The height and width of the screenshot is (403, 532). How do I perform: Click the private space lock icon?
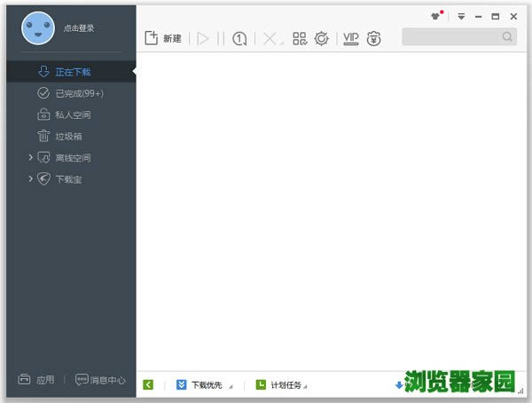43,115
